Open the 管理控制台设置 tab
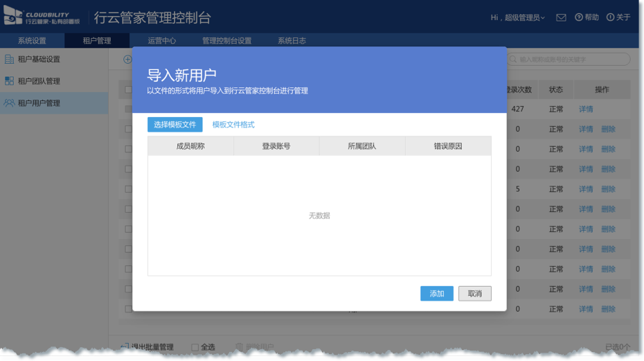The height and width of the screenshot is (361, 644). tap(226, 41)
